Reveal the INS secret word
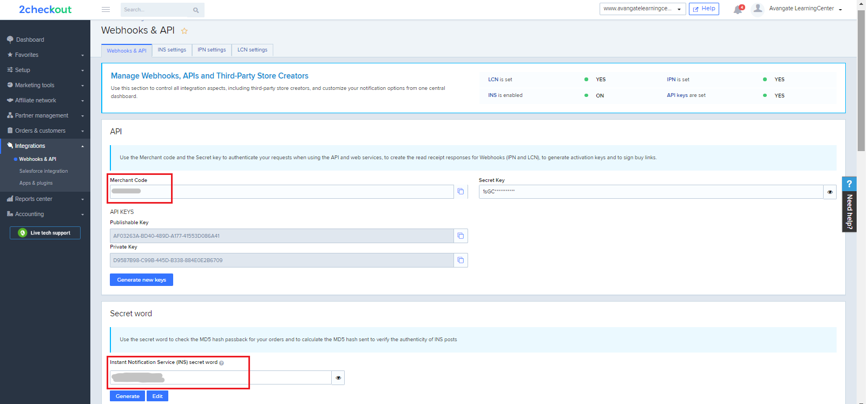The height and width of the screenshot is (404, 868). click(338, 378)
